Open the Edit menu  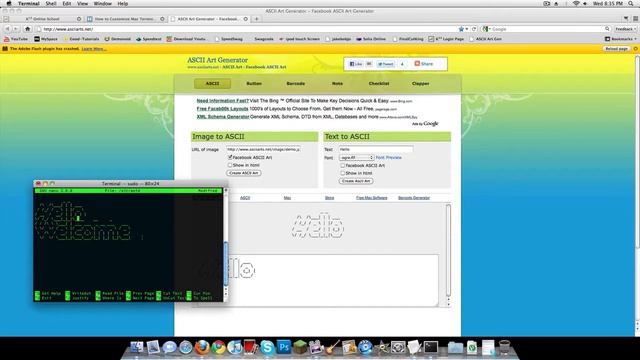tap(67, 3)
